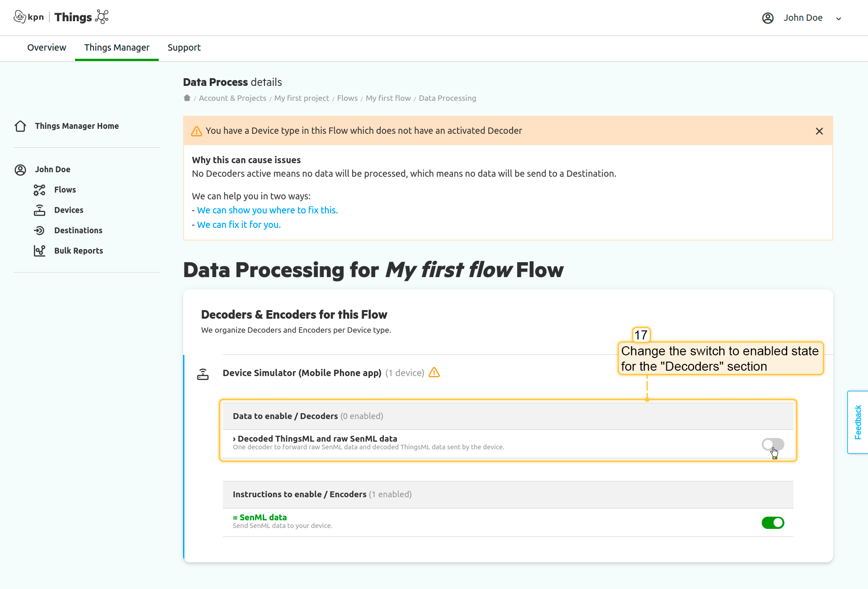Image resolution: width=868 pixels, height=589 pixels.
Task: Click the Bulk Reports chart icon
Action: pos(39,251)
